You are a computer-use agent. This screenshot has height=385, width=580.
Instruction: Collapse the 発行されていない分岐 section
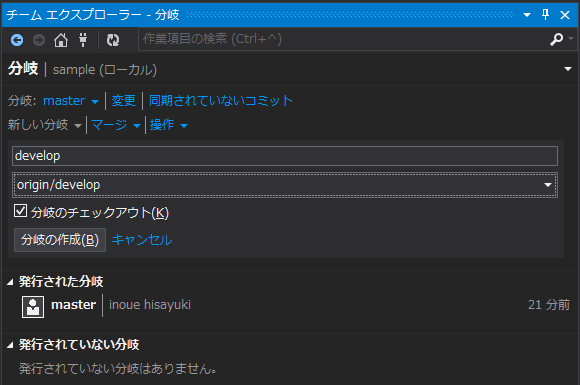pyautogui.click(x=10, y=345)
